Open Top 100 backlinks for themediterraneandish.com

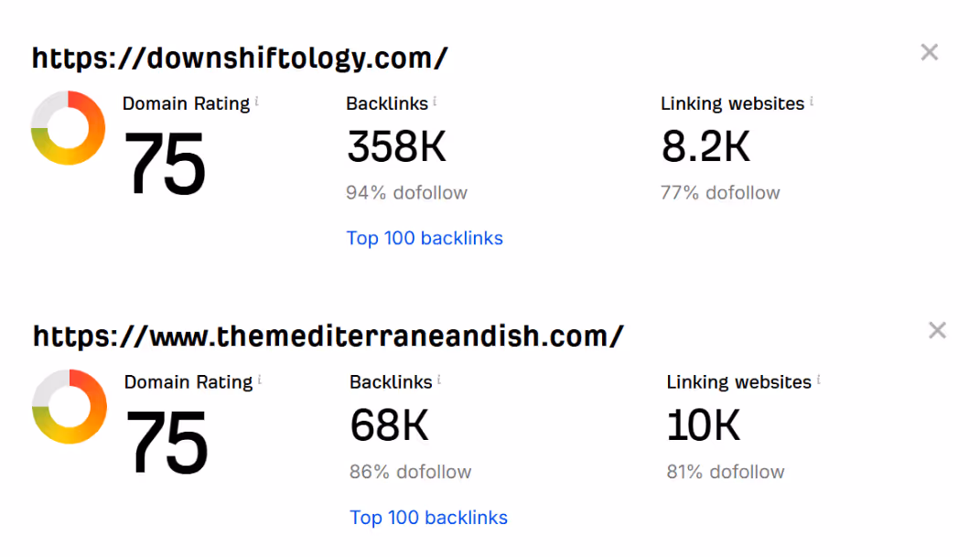coord(428,517)
